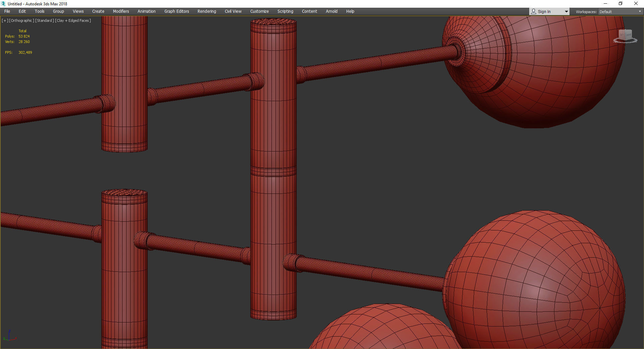Screen dimensions: 644x349
Task: Open the Edit menu
Action: coord(22,11)
